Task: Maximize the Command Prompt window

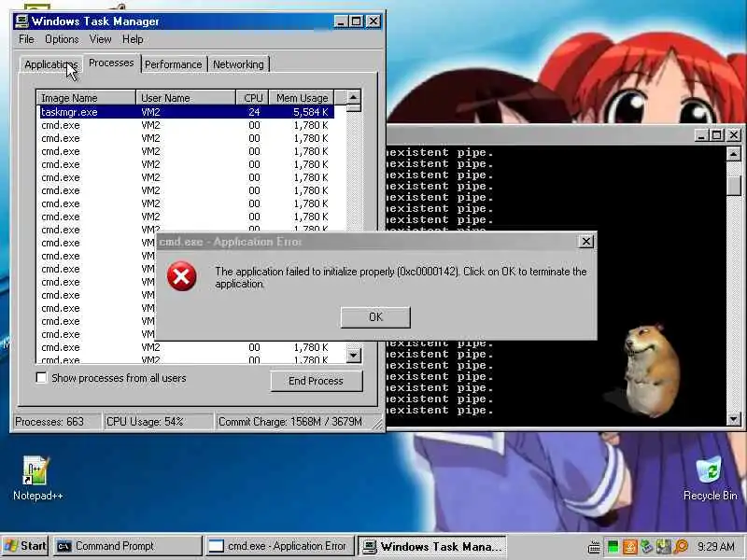Action: coord(716,135)
